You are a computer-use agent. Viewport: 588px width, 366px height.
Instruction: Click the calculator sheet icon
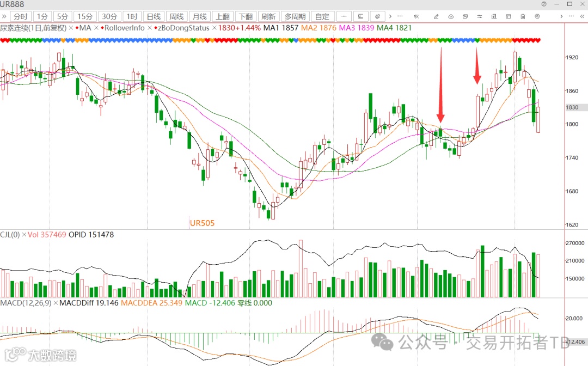[494, 16]
